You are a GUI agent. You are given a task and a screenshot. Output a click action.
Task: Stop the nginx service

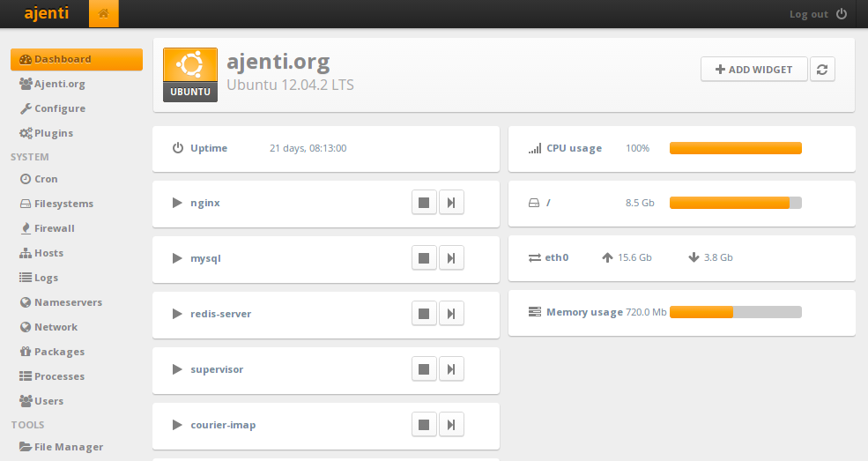(424, 203)
